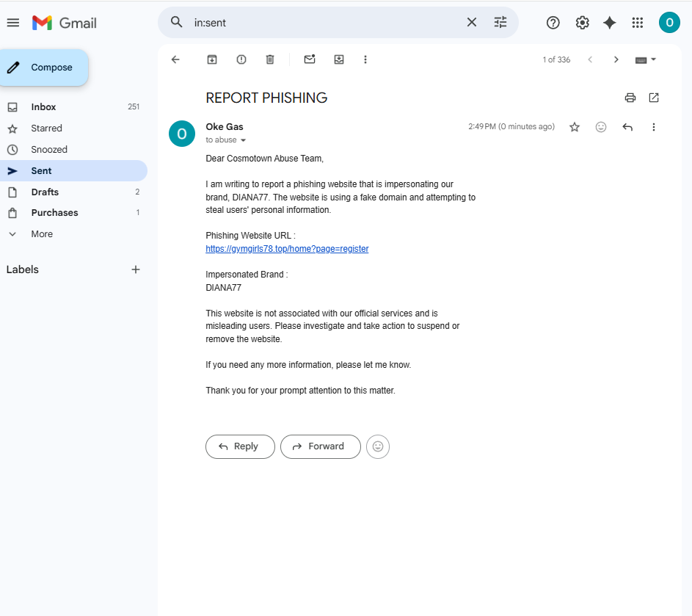
Task: Open the Google apps grid
Action: (x=637, y=23)
